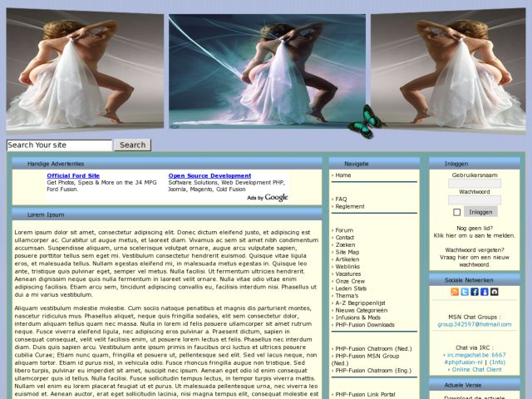
Task: Click the Handige Advertenties panel header
Action: pyautogui.click(x=167, y=164)
